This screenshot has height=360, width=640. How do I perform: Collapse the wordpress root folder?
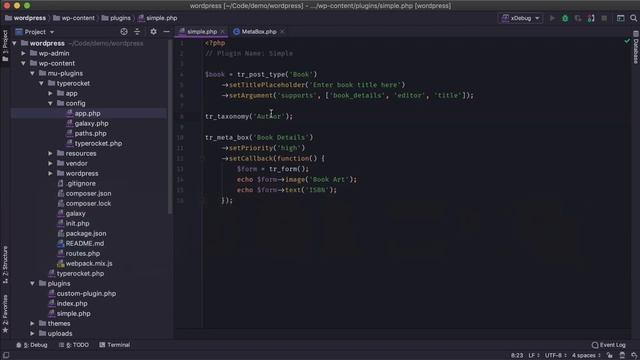coord(14,43)
